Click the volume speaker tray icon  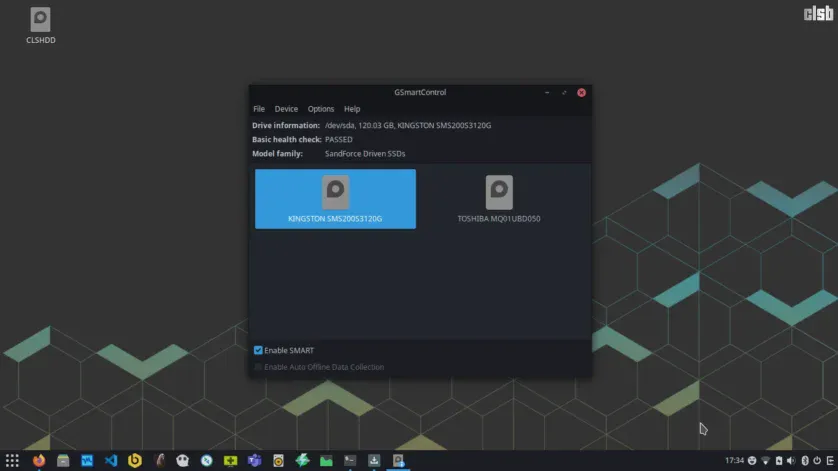tap(790, 461)
